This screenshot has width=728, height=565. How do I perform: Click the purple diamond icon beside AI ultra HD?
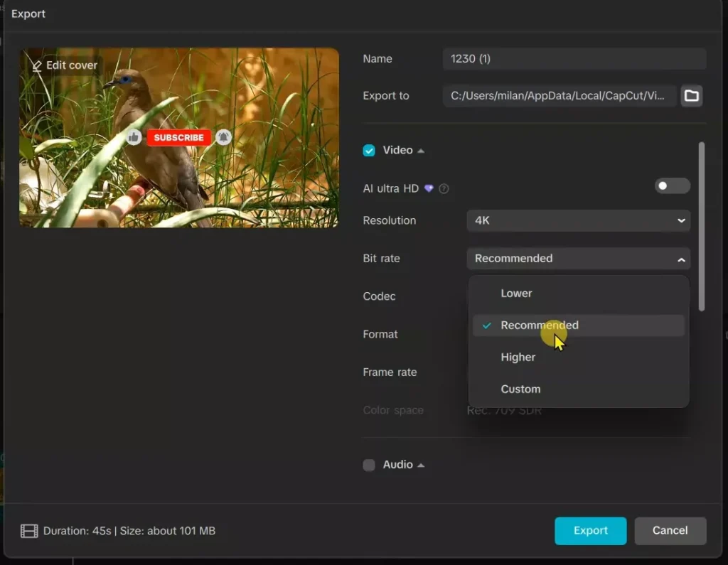coord(428,188)
